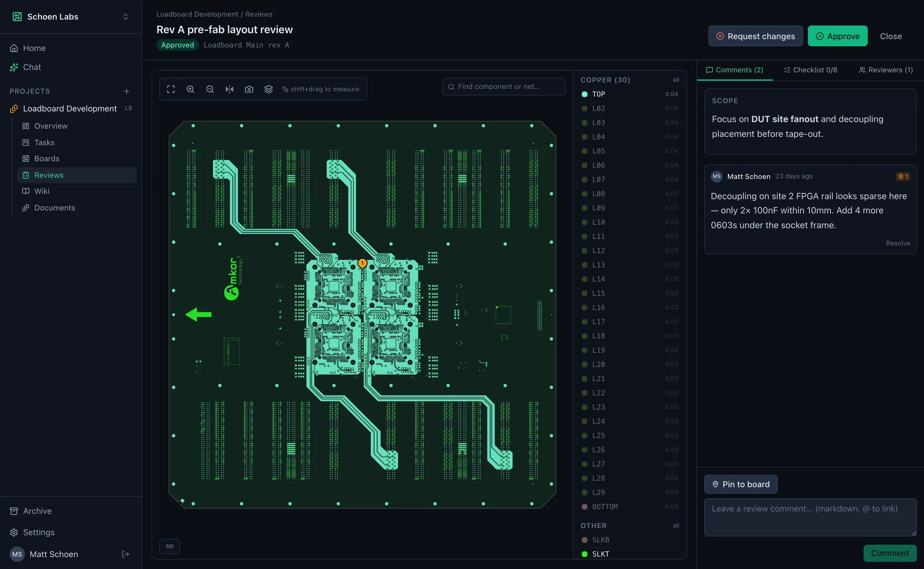
Task: Expand the Schoen Labs workspace switcher
Action: [125, 17]
